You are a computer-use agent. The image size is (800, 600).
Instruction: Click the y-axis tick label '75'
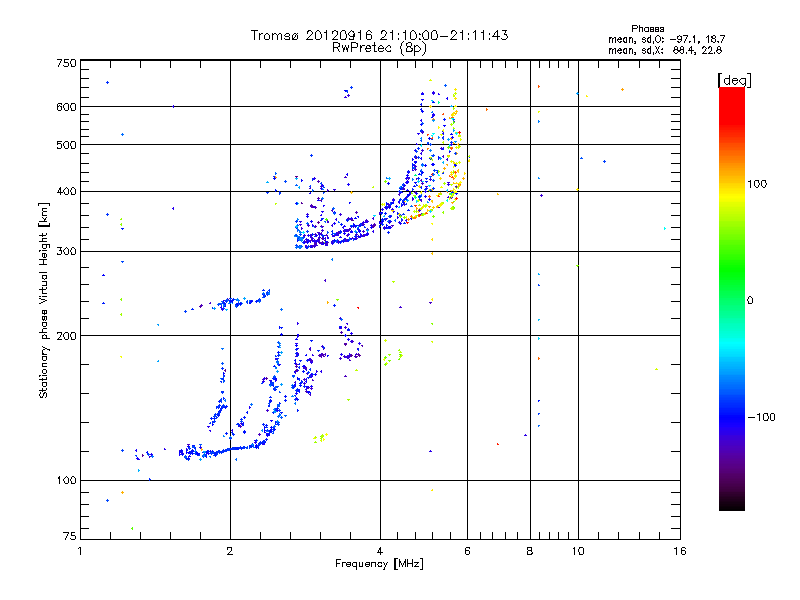(x=70, y=536)
